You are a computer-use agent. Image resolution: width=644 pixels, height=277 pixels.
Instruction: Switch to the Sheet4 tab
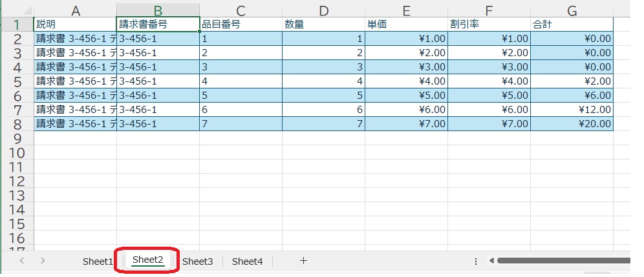coord(247,262)
